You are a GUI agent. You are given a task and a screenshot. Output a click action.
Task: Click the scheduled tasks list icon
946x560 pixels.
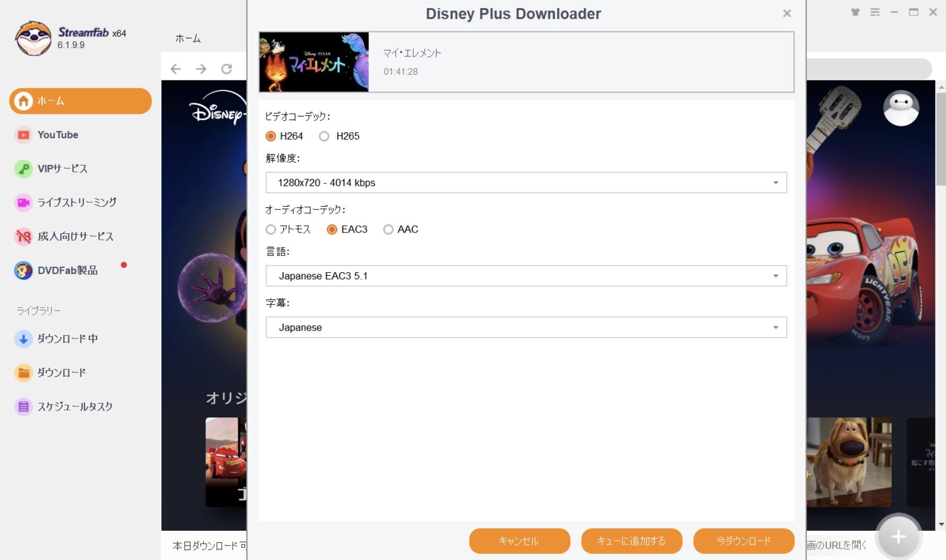23,406
